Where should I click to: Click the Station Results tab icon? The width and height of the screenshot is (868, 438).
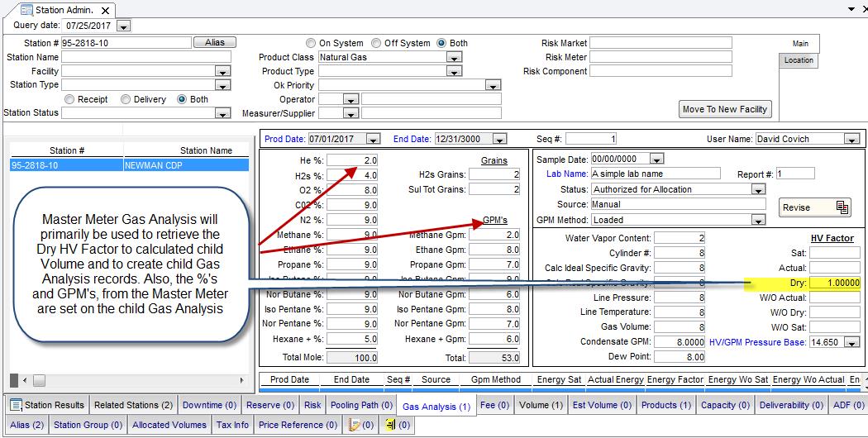[17, 405]
